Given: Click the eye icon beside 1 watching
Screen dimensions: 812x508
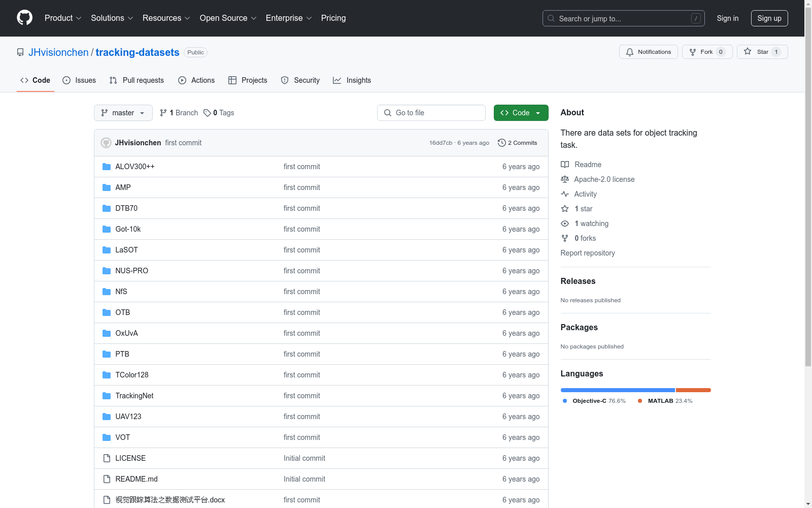Looking at the screenshot, I should [565, 224].
